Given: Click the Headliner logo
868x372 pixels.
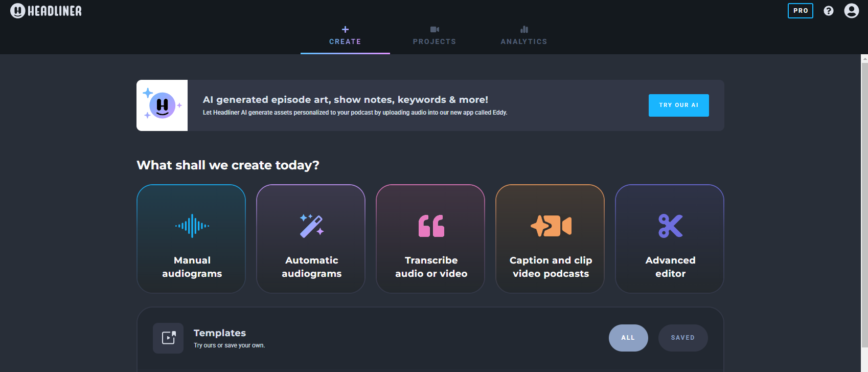Looking at the screenshot, I should coord(46,11).
